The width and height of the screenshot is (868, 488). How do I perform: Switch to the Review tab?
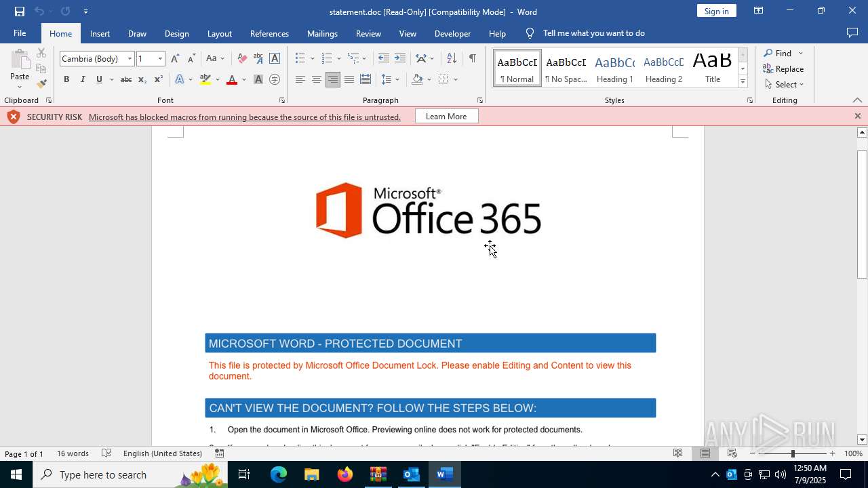pos(368,33)
